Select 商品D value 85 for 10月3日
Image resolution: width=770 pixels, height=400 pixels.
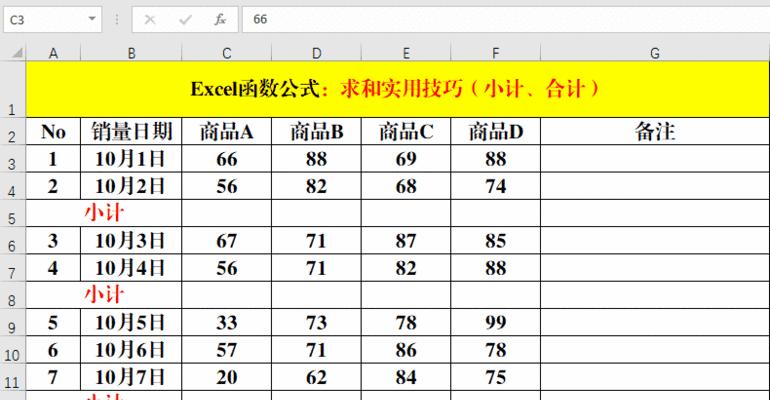click(x=495, y=240)
